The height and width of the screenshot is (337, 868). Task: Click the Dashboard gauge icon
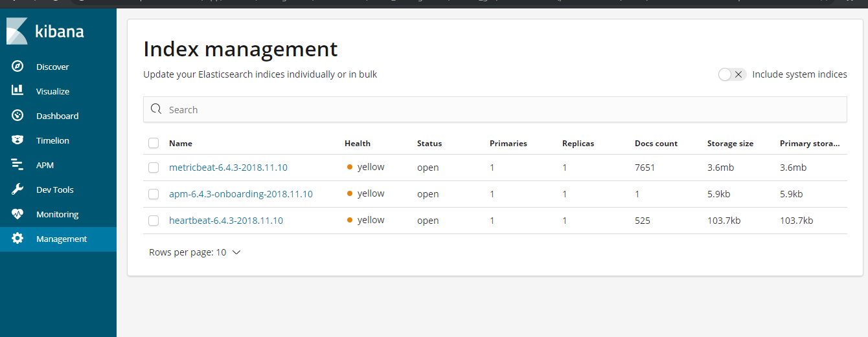coord(17,116)
